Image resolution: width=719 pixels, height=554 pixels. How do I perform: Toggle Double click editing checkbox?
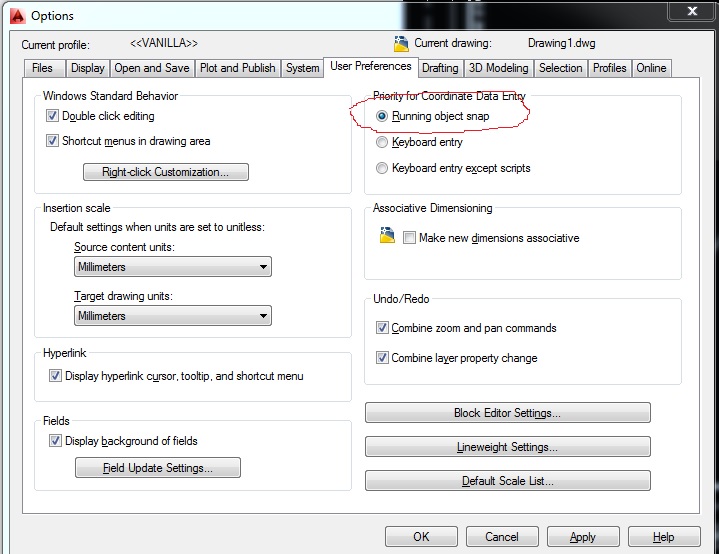tap(53, 116)
